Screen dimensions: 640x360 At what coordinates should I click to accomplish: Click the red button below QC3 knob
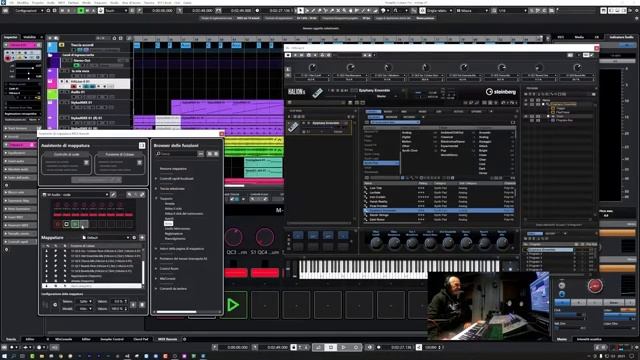click(236, 273)
